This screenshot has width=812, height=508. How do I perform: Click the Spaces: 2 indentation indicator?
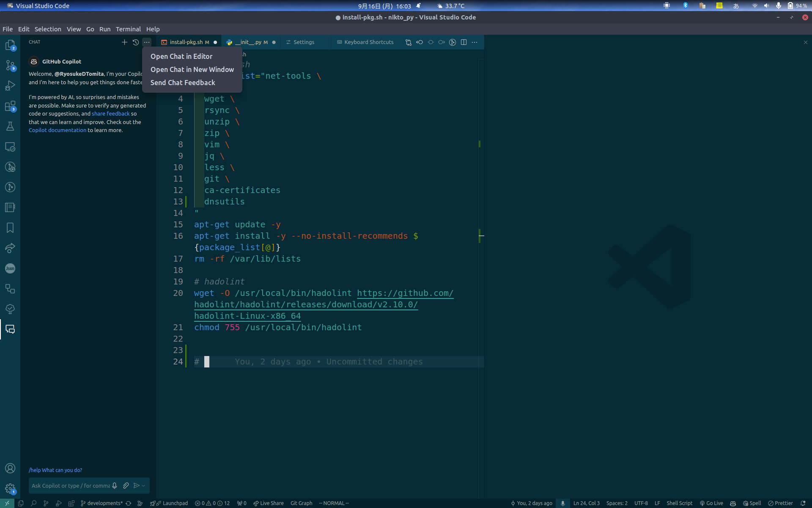(x=617, y=503)
